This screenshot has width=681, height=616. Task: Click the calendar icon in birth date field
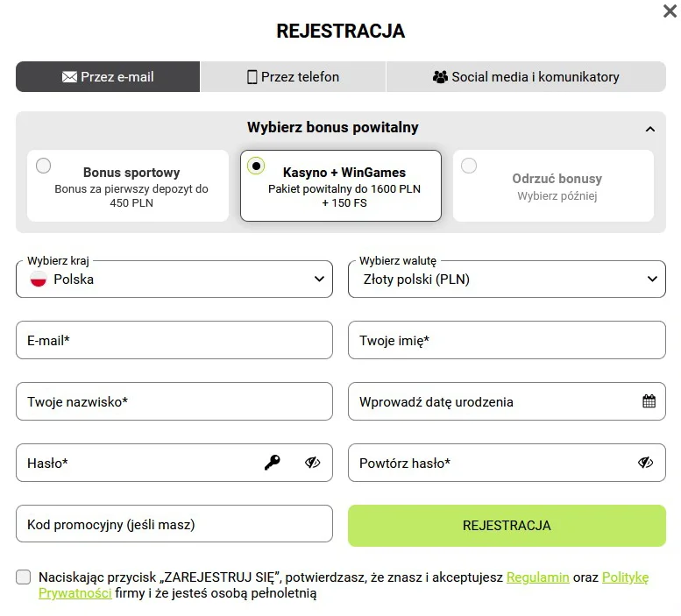click(649, 402)
